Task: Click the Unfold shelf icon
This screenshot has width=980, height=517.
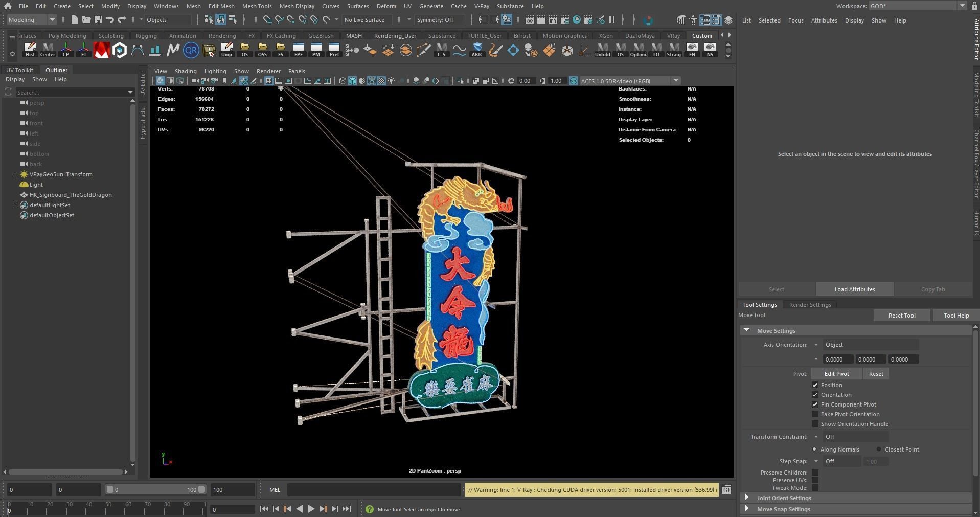Action: click(602, 50)
